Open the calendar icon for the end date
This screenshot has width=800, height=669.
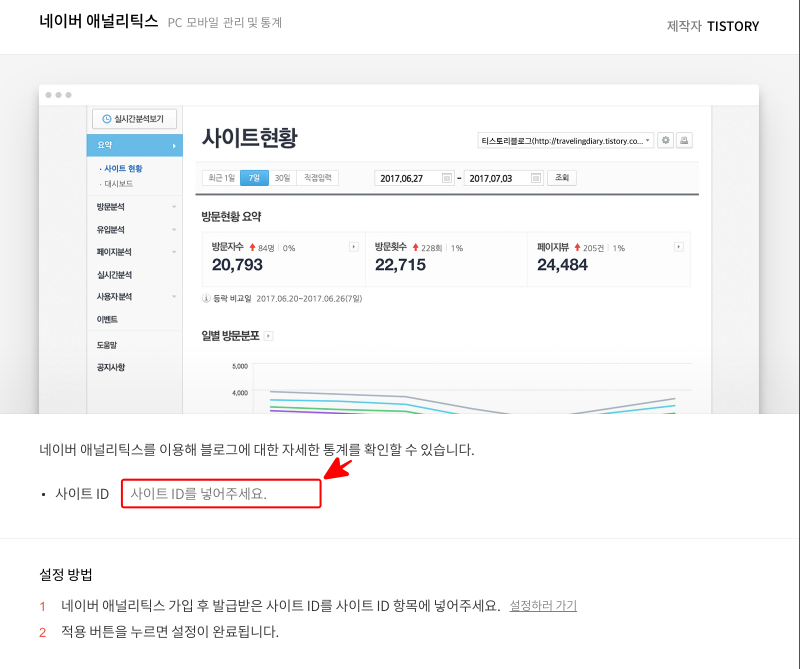tap(537, 177)
